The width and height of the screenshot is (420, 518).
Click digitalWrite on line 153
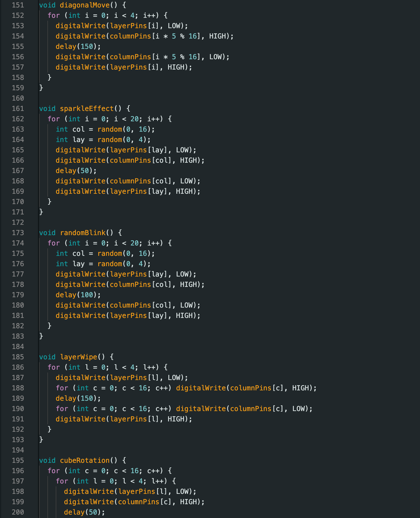81,26
